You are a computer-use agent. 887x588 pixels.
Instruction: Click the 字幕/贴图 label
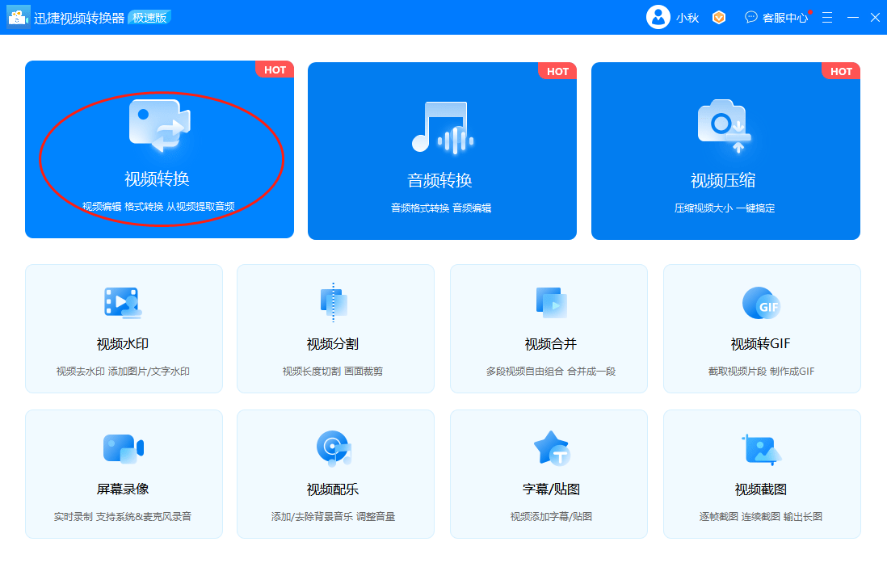tap(552, 489)
